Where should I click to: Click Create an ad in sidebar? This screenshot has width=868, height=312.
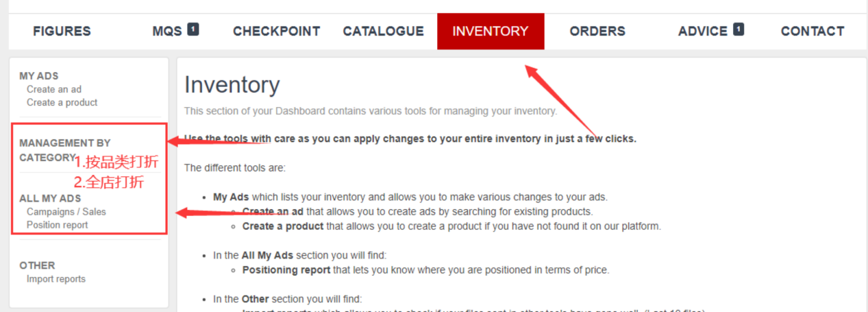[54, 89]
